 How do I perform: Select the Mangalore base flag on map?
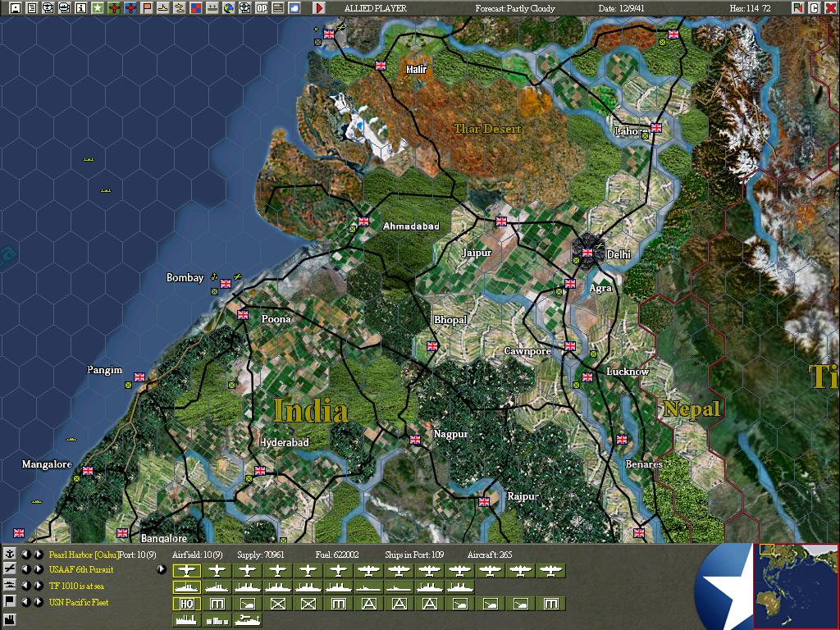88,470
